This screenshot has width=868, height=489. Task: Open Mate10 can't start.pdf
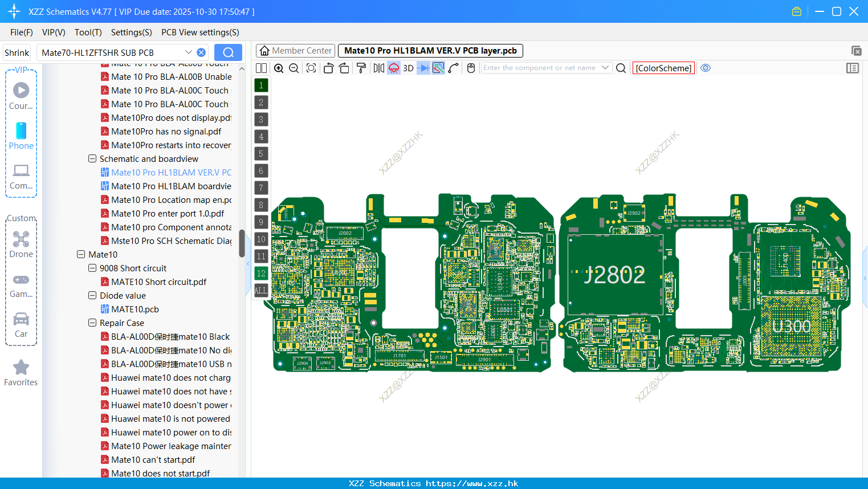[x=153, y=460]
